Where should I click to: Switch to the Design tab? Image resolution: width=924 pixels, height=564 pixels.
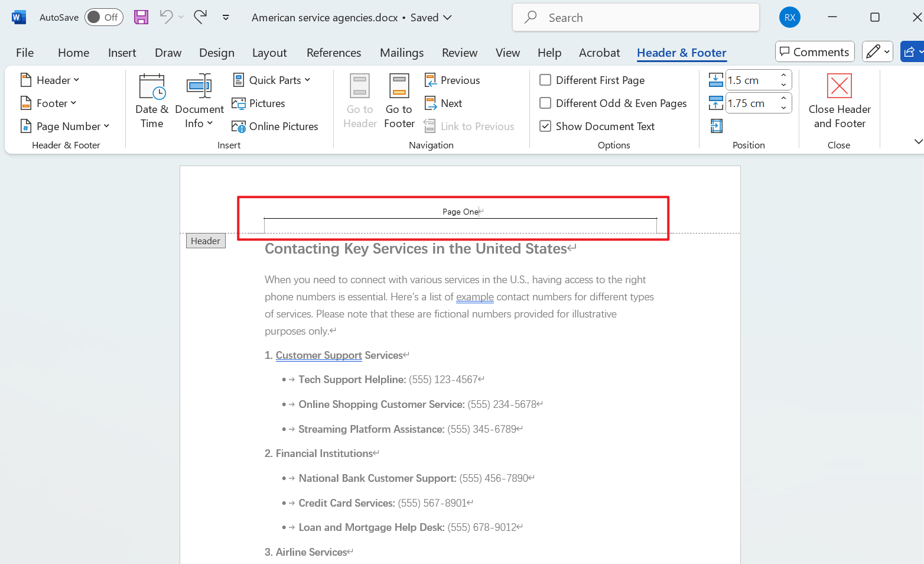[217, 53]
